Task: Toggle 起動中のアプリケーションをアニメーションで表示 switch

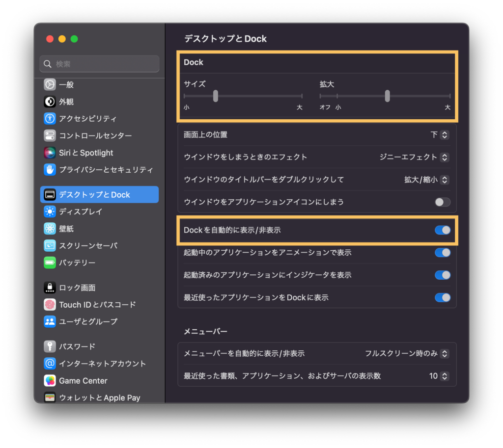Action: pyautogui.click(x=443, y=253)
